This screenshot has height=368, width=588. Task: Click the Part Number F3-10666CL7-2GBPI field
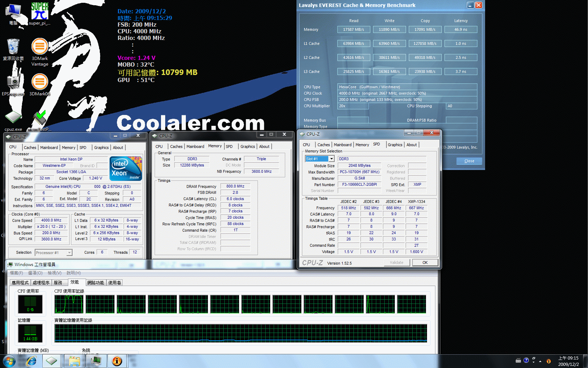[x=359, y=184]
